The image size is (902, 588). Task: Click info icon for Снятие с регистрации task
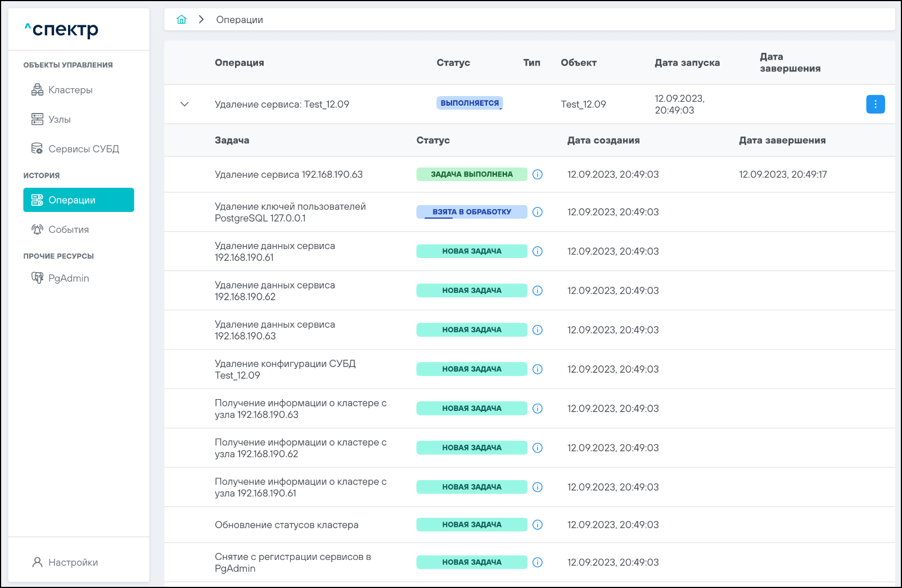coord(538,562)
